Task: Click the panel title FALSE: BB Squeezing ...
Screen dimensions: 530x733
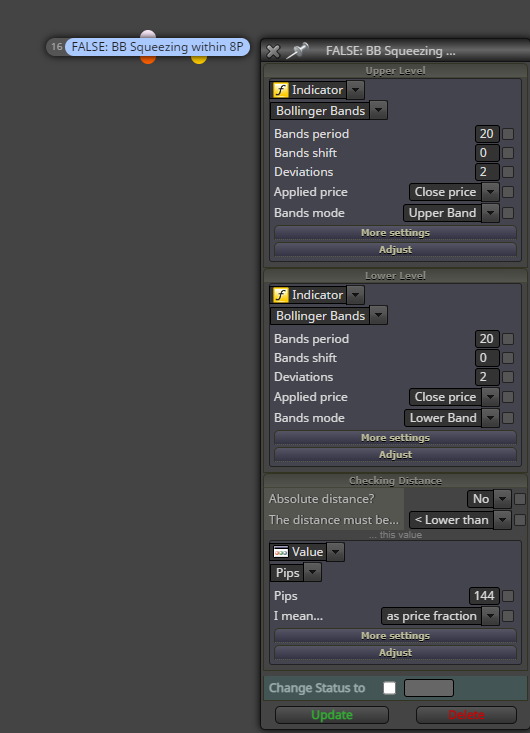Action: (x=390, y=51)
